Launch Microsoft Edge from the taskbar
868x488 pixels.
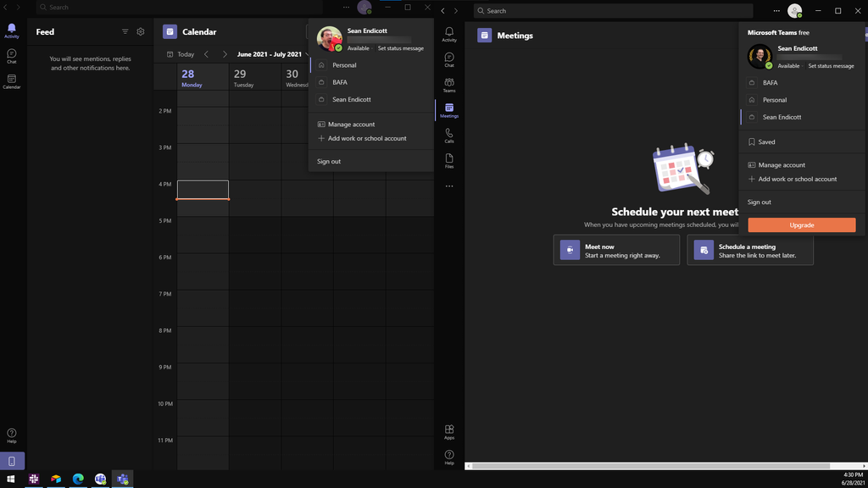(78, 479)
